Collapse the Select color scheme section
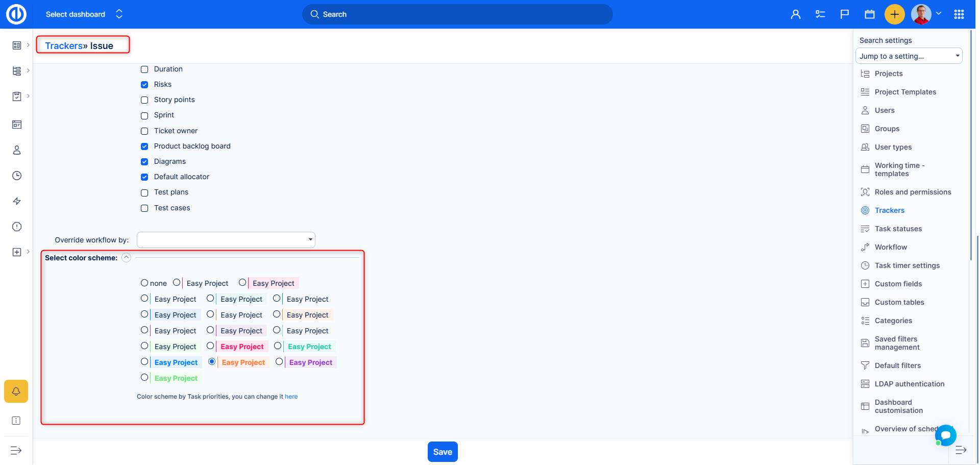 [127, 258]
